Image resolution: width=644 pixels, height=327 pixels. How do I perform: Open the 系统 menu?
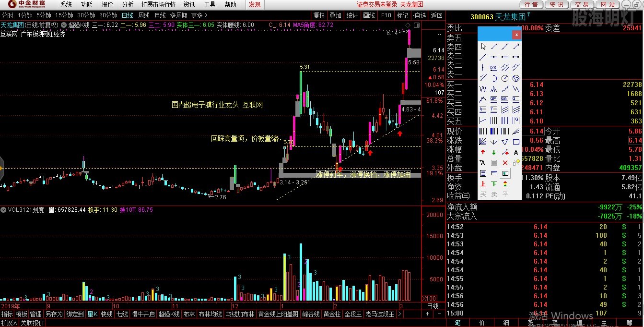(66, 4)
